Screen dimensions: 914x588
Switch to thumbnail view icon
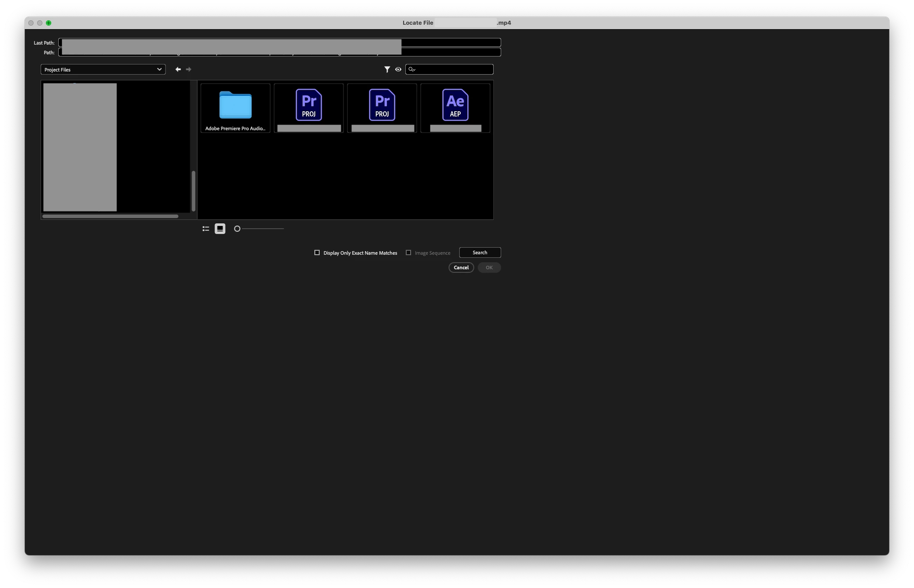pos(220,229)
